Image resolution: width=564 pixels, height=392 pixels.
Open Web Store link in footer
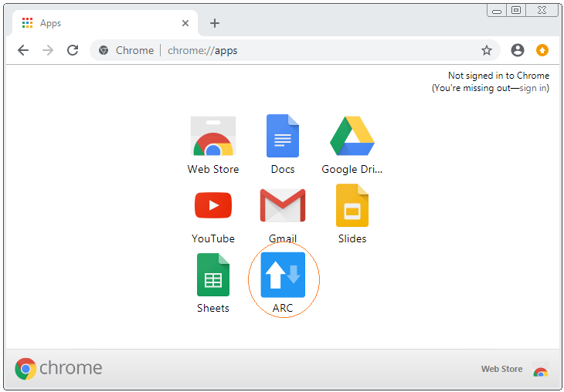(x=501, y=369)
